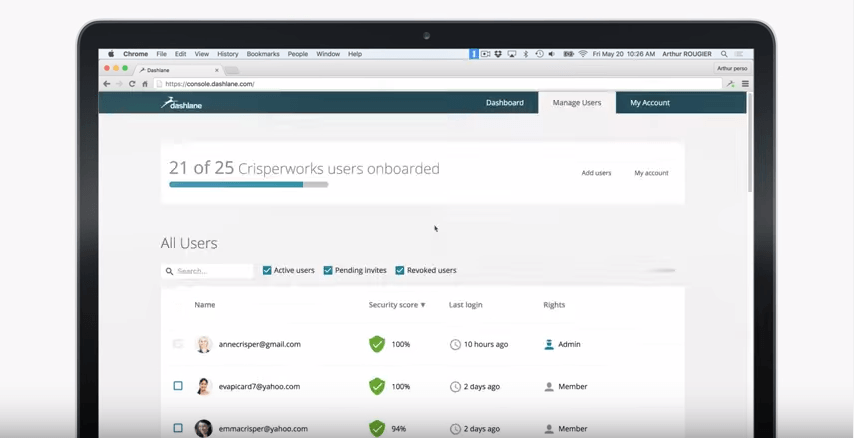Open the Notification Center icon in the menu bar
Screen dimensions: 854x438
coord(739,54)
